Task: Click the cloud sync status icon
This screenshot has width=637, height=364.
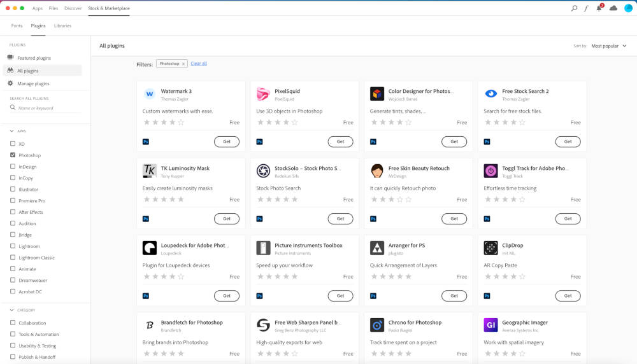Action: 613,8
